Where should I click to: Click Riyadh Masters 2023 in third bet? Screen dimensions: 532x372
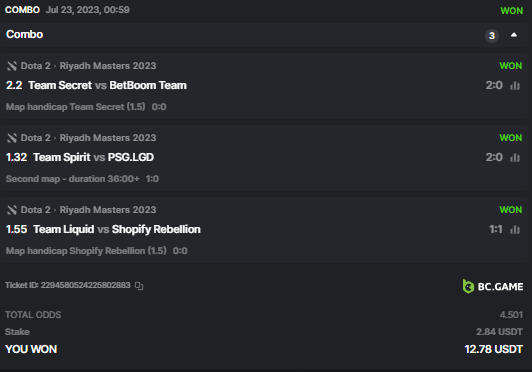(108, 210)
